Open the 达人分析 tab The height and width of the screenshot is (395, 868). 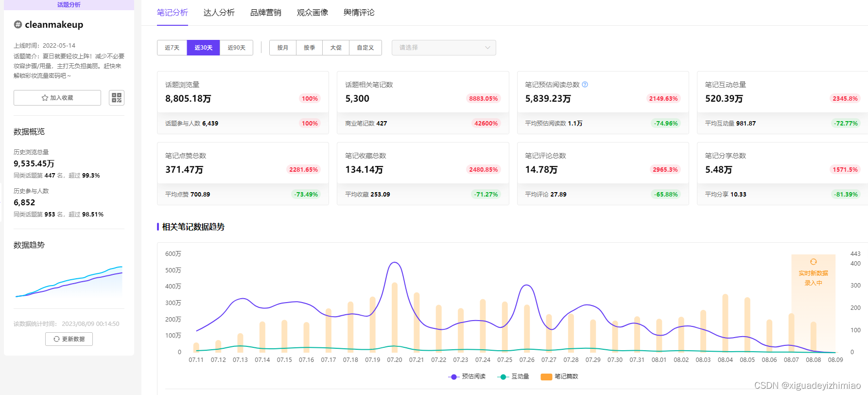(219, 13)
